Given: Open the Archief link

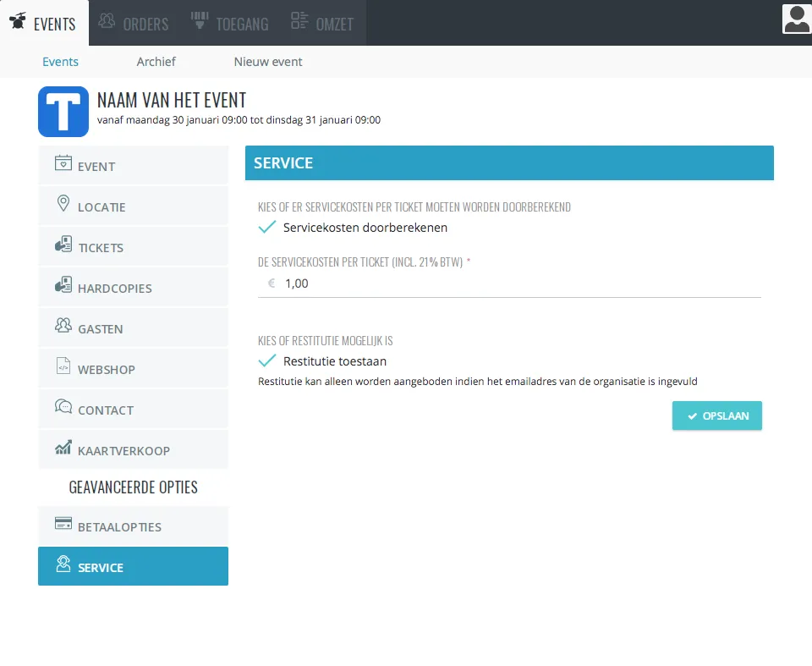Looking at the screenshot, I should (x=156, y=62).
